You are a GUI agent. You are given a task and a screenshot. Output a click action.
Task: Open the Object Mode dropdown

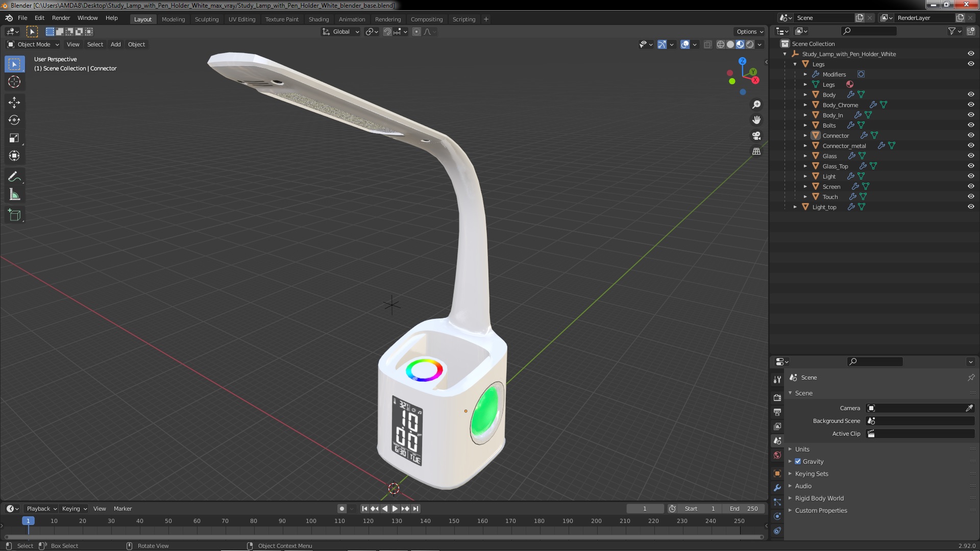click(x=33, y=44)
